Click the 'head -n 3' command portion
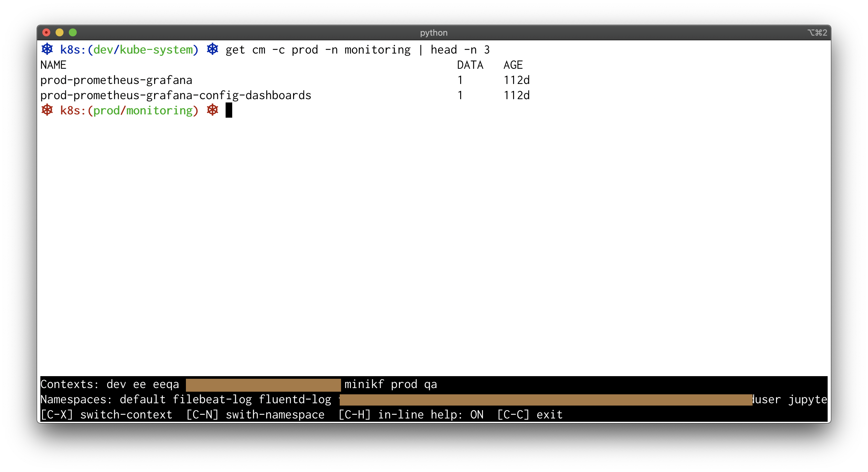The height and width of the screenshot is (472, 868). tap(460, 50)
